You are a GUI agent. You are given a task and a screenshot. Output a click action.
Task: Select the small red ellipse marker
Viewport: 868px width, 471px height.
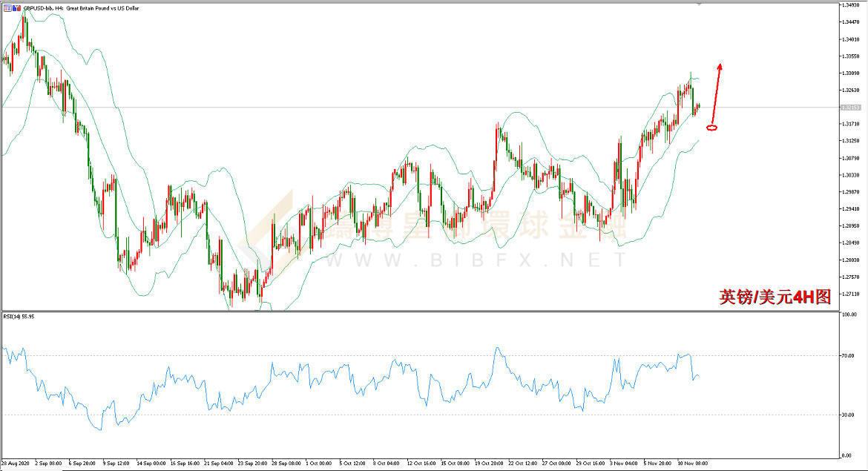click(x=712, y=128)
